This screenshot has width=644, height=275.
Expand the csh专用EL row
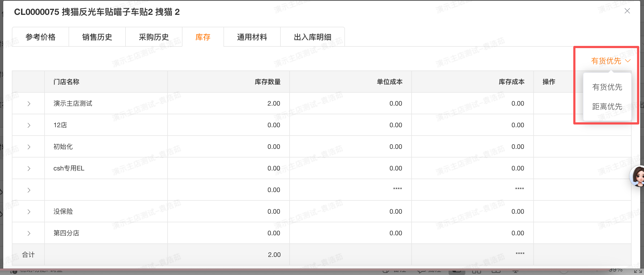29,169
